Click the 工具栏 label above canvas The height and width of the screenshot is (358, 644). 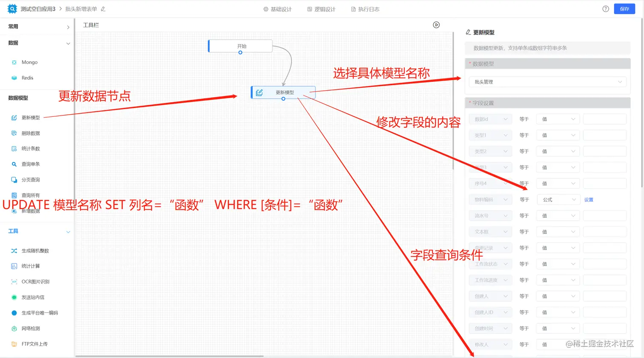(x=91, y=25)
